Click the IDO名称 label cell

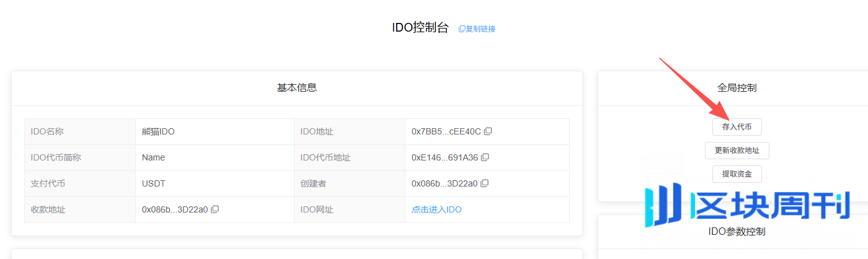click(x=47, y=131)
